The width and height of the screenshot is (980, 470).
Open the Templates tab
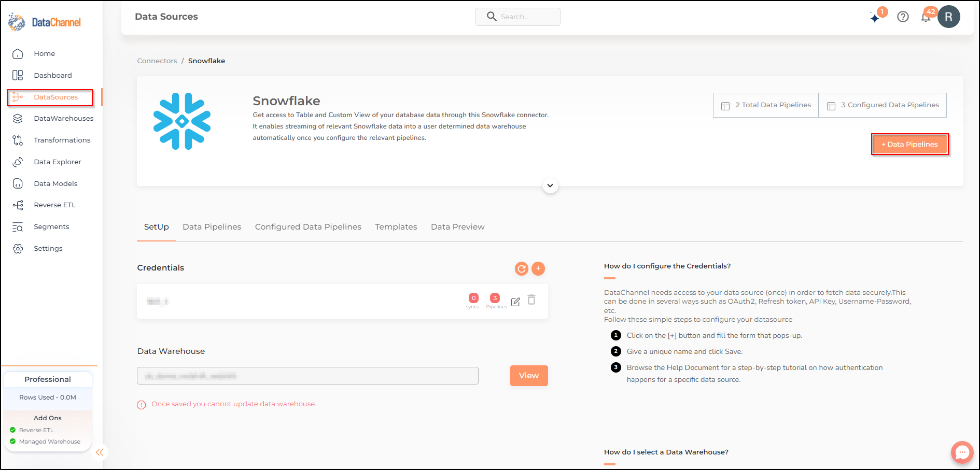pyautogui.click(x=396, y=227)
